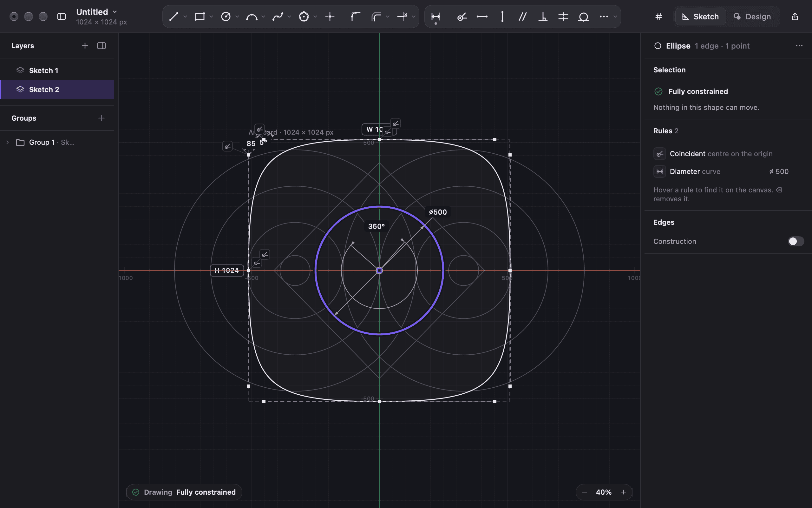Open more constraints ellipsis menu
The width and height of the screenshot is (812, 508).
pyautogui.click(x=604, y=17)
